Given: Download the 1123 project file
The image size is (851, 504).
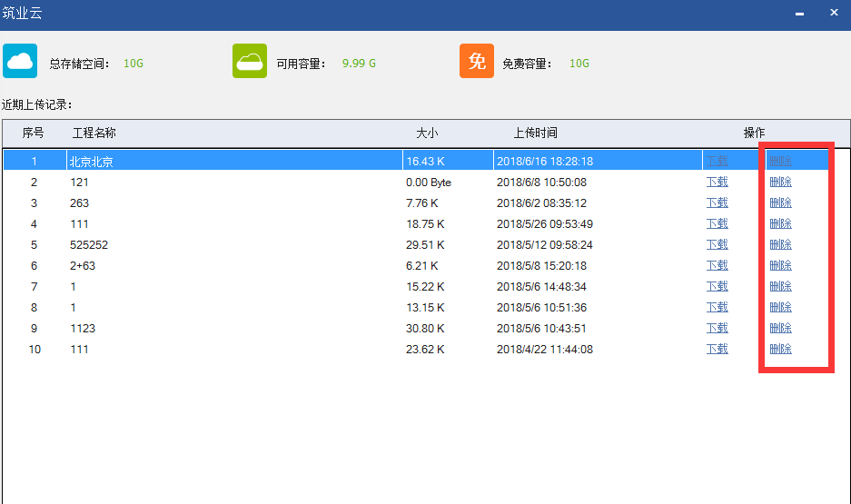Looking at the screenshot, I should coord(717,328).
